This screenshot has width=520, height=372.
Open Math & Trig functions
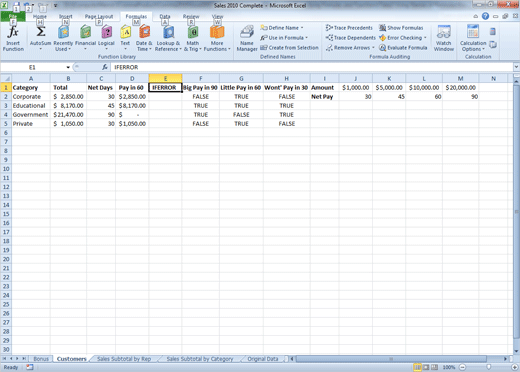(x=193, y=39)
